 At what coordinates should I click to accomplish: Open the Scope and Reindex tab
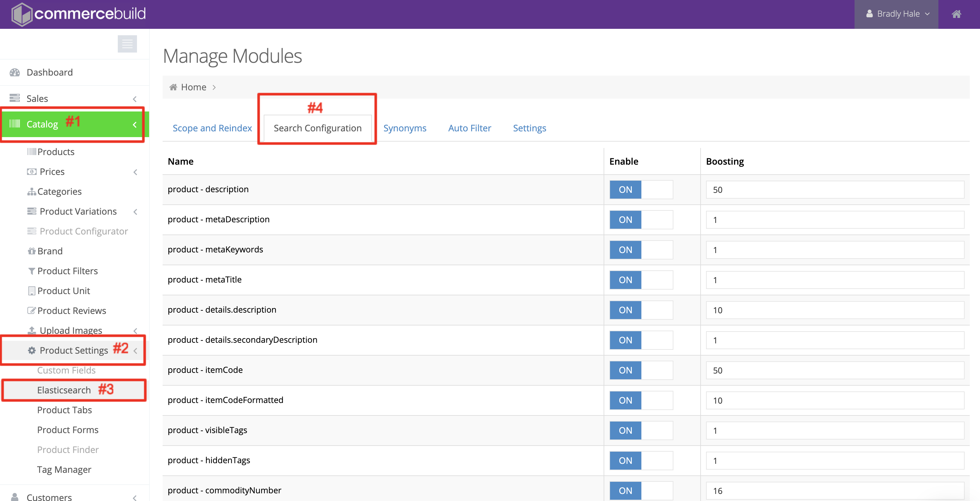coord(212,128)
